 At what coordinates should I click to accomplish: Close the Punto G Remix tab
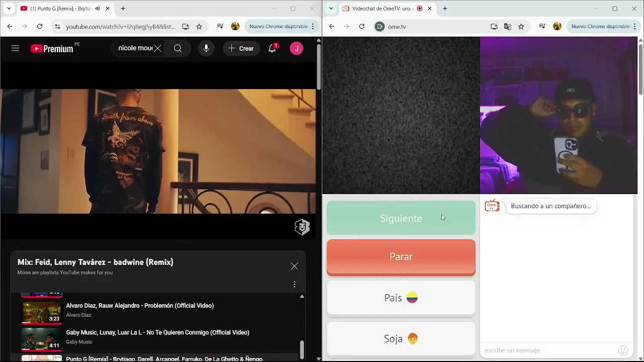click(108, 9)
